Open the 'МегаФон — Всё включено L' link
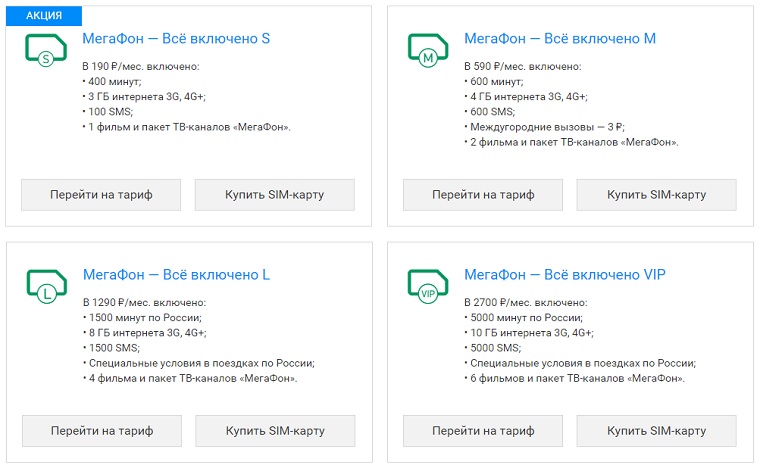 coord(176,275)
